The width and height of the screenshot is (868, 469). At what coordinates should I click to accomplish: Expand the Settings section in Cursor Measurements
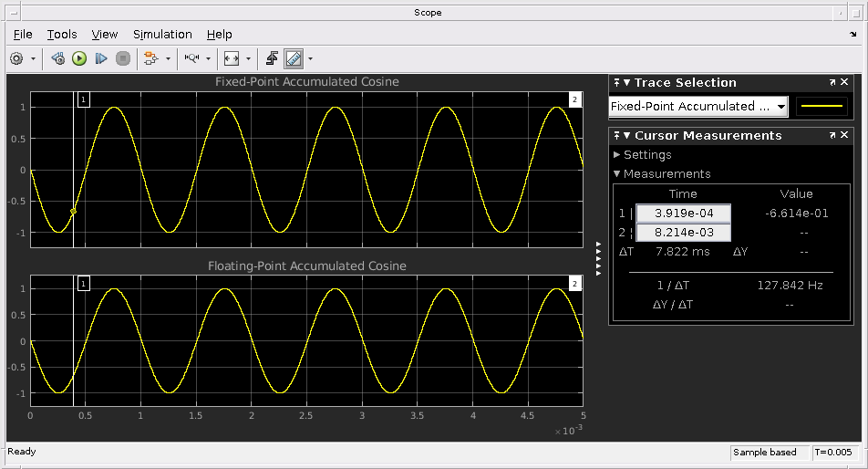point(646,155)
